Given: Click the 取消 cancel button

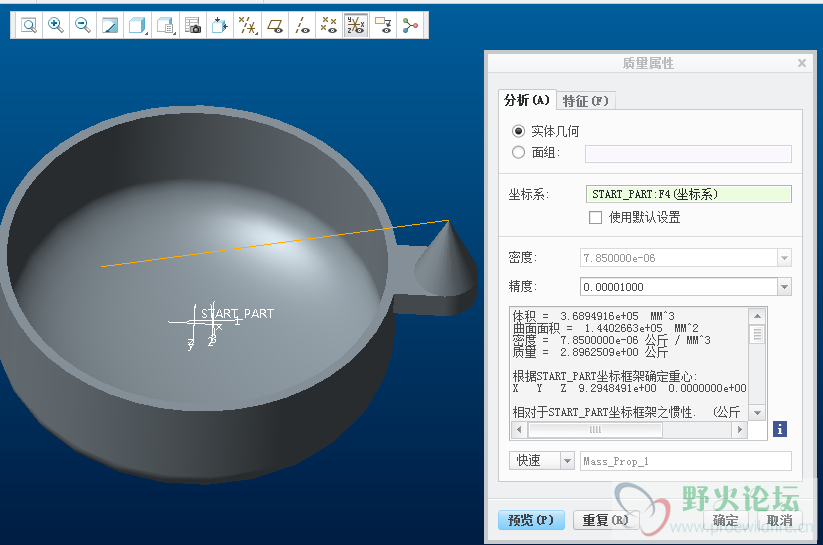Looking at the screenshot, I should [779, 520].
